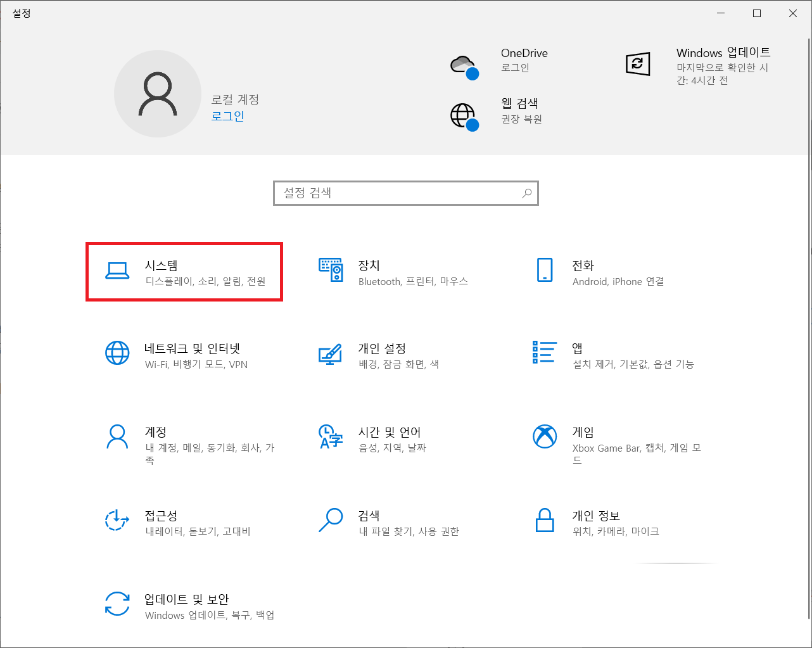Open the 계정 person icon
812x648 pixels.
click(117, 436)
